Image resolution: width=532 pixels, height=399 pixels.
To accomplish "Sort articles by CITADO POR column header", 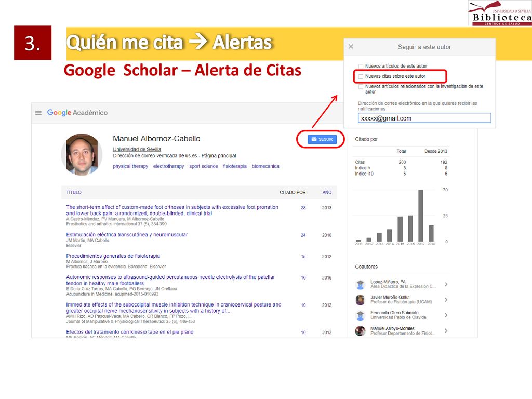I will [x=292, y=192].
